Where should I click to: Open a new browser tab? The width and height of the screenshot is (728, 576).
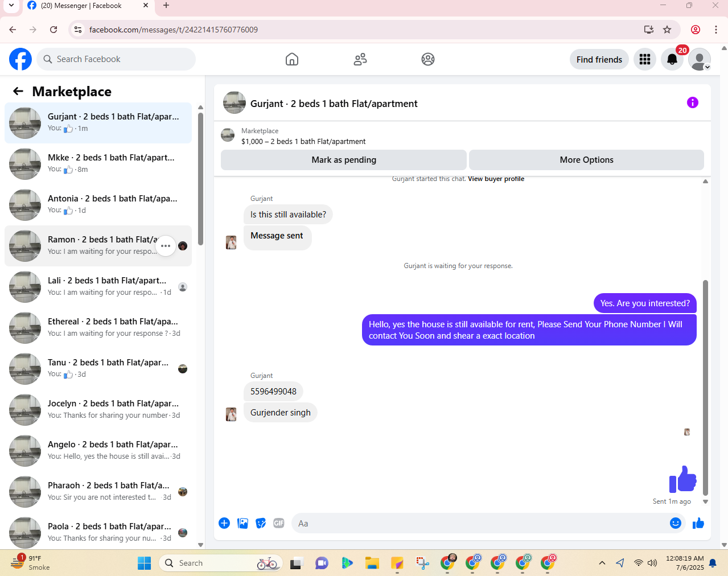coord(166,6)
